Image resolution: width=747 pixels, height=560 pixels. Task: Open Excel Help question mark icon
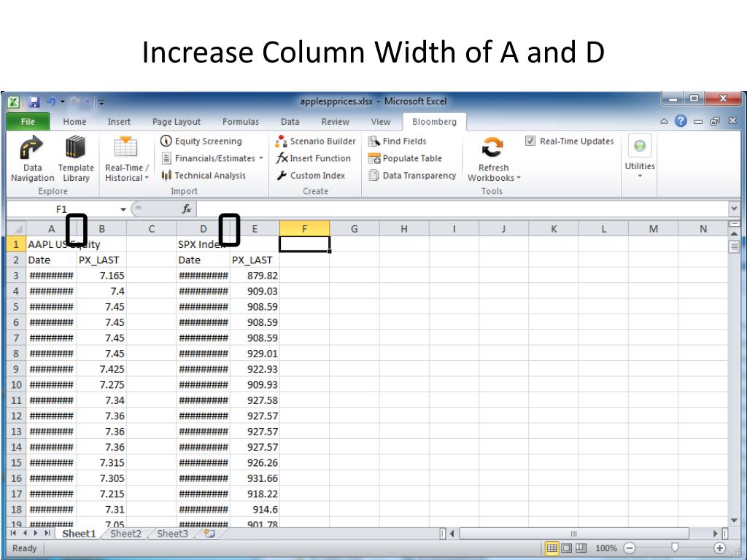click(681, 122)
